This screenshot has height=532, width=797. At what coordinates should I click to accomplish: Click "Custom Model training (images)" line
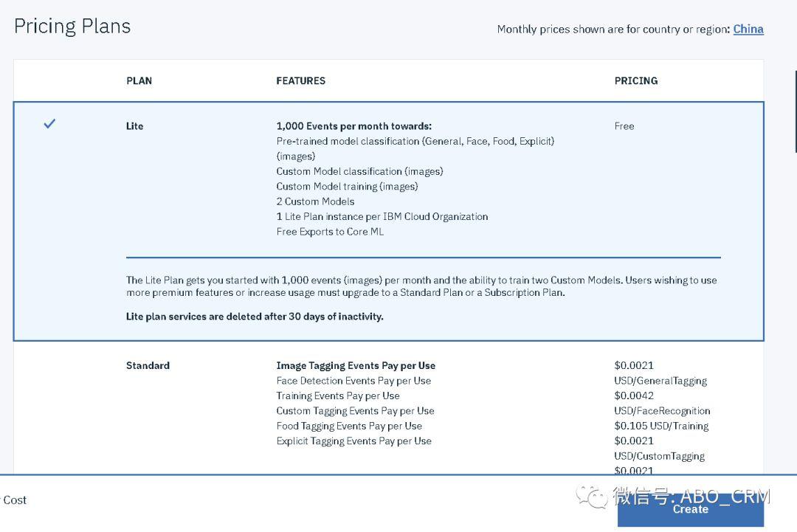pyautogui.click(x=347, y=187)
